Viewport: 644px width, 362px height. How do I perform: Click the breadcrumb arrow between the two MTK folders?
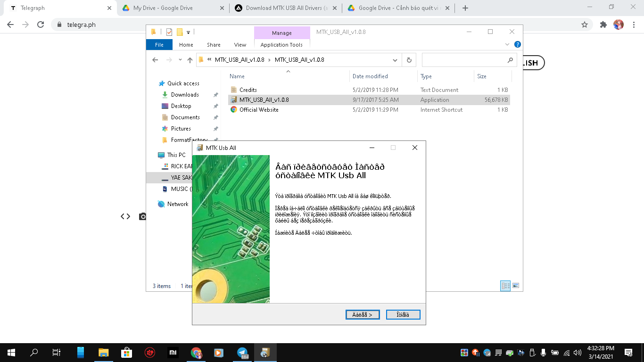[270, 60]
